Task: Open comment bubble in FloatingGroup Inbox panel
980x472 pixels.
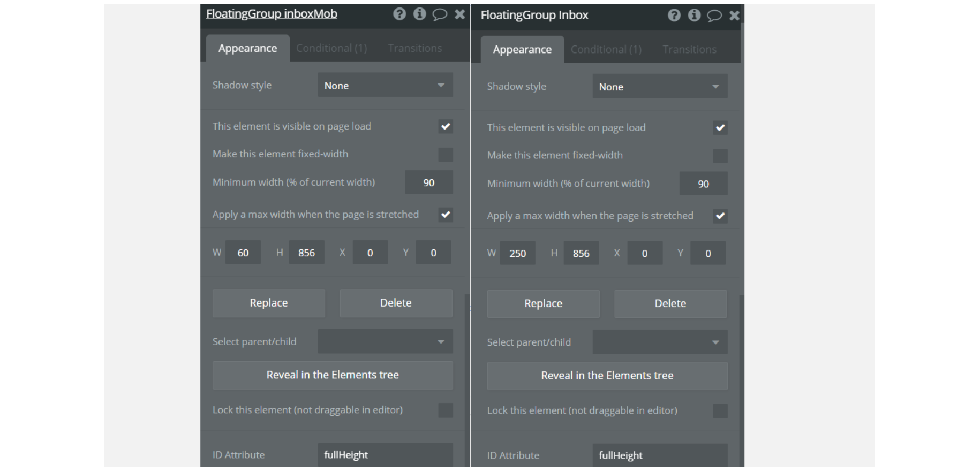Action: click(x=714, y=16)
